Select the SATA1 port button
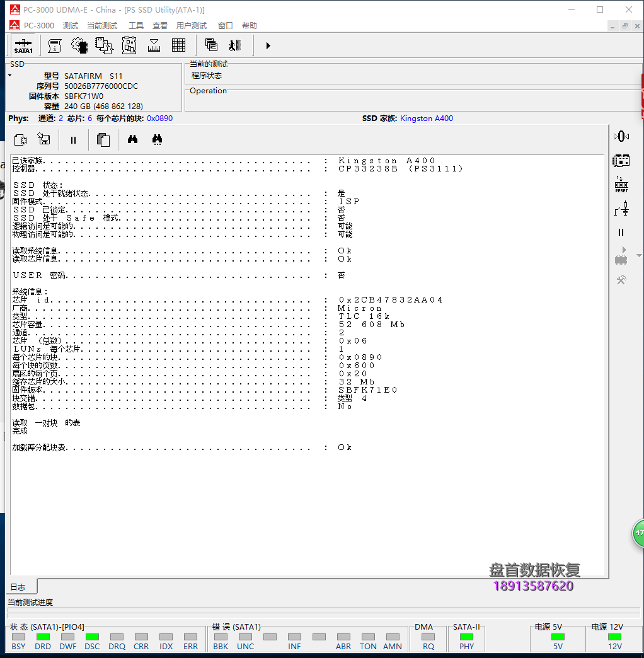Image resolution: width=644 pixels, height=658 pixels. 23,46
